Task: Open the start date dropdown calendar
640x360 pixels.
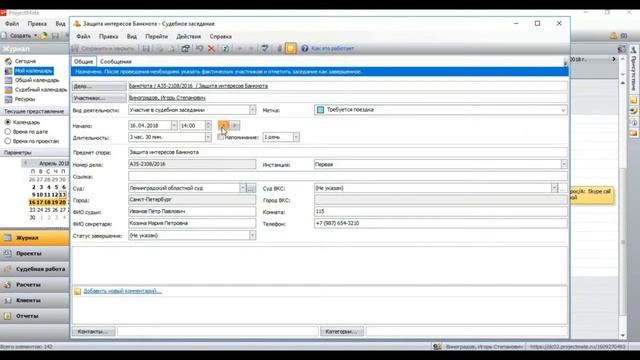Action: click(174, 125)
